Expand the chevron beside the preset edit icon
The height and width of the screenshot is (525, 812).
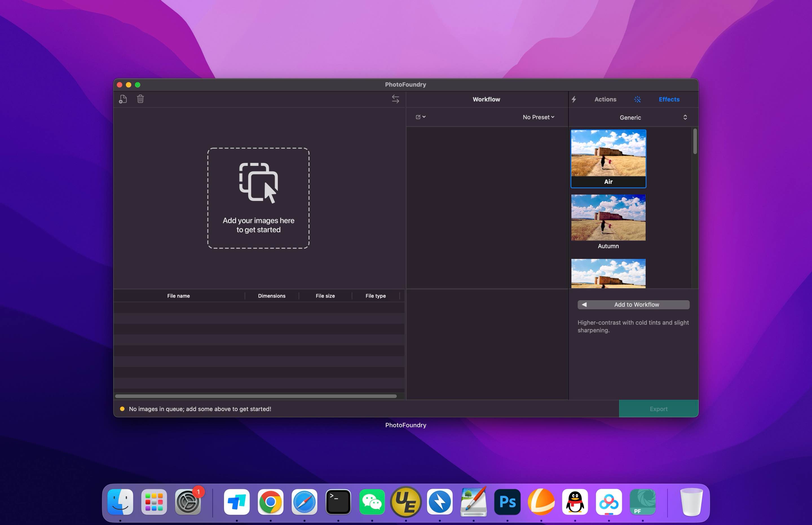[424, 117]
